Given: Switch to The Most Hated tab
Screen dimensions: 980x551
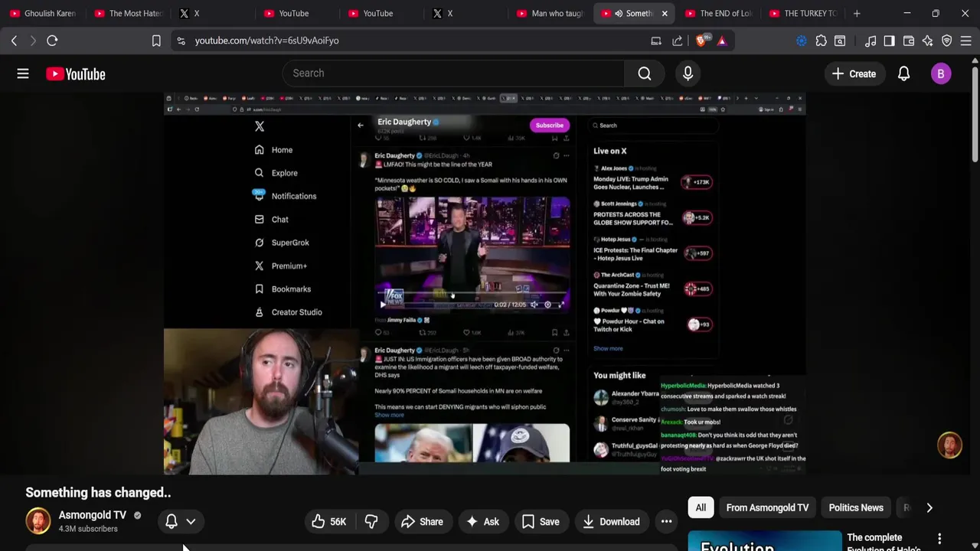Looking at the screenshot, I should (128, 13).
